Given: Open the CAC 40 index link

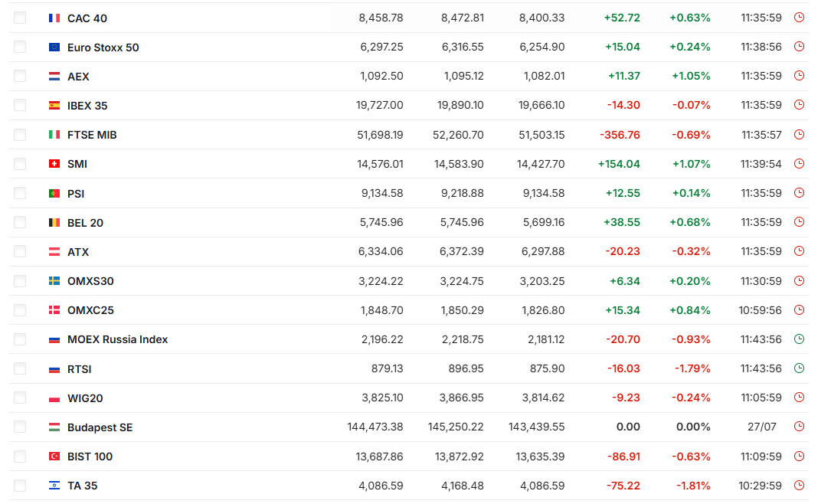Looking at the screenshot, I should pos(87,18).
